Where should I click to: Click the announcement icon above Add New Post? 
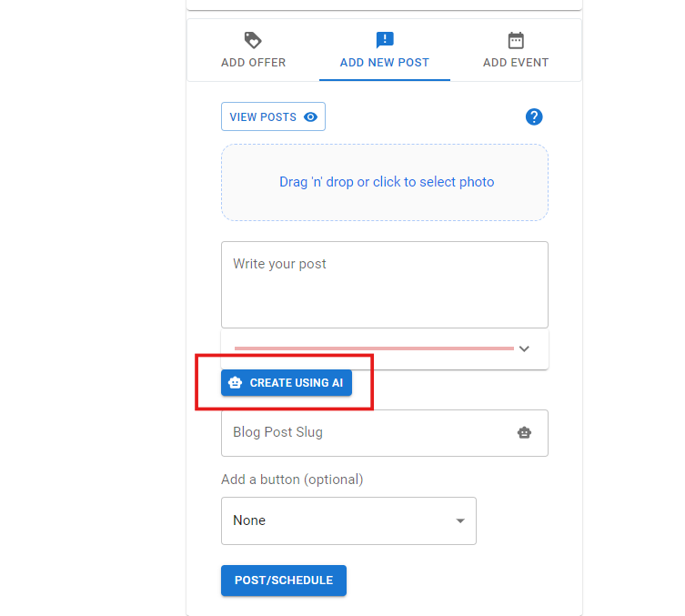tap(384, 40)
